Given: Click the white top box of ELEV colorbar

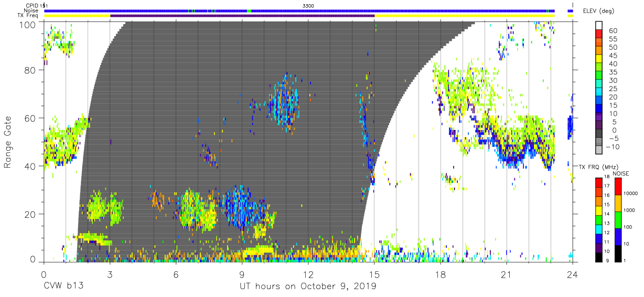Looking at the screenshot, I should click(x=599, y=25).
